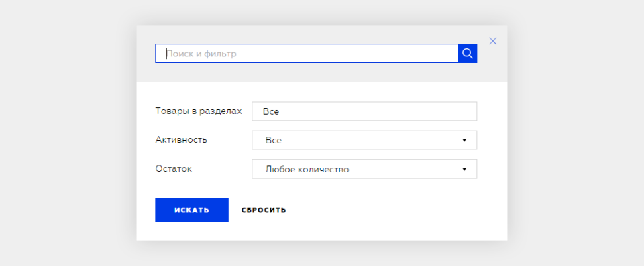The image size is (644, 266).
Task: Click the placeholder text 'Поиск и фильтр'
Action: point(202,54)
